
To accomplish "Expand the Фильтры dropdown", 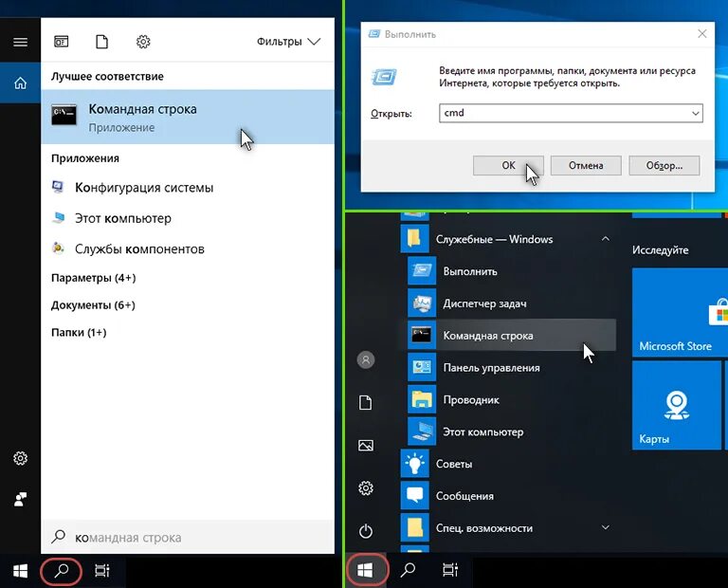I will [x=288, y=42].
